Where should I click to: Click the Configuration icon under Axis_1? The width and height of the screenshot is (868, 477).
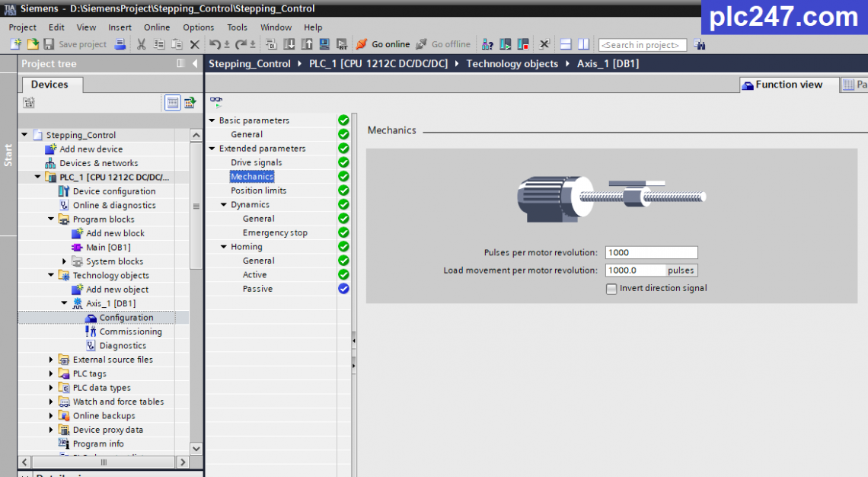91,318
